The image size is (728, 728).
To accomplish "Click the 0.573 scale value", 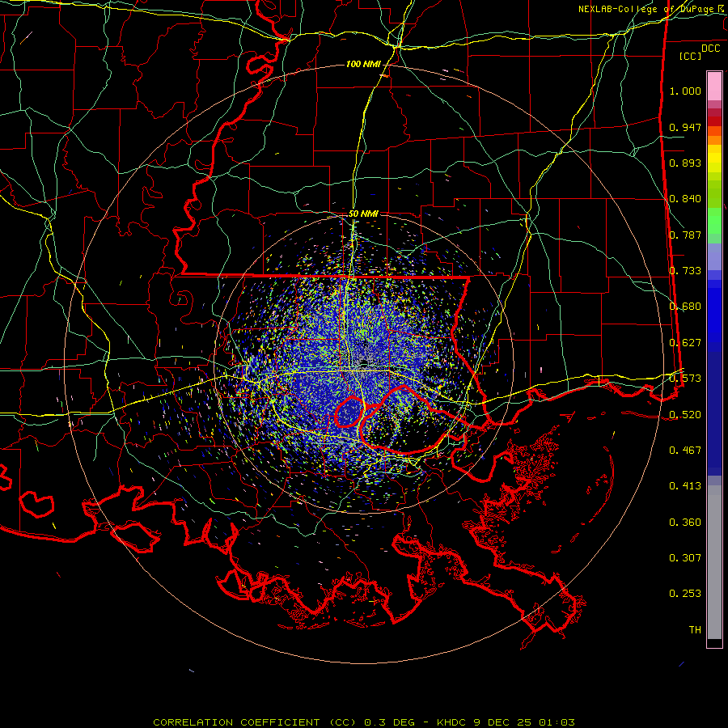I will tap(685, 379).
